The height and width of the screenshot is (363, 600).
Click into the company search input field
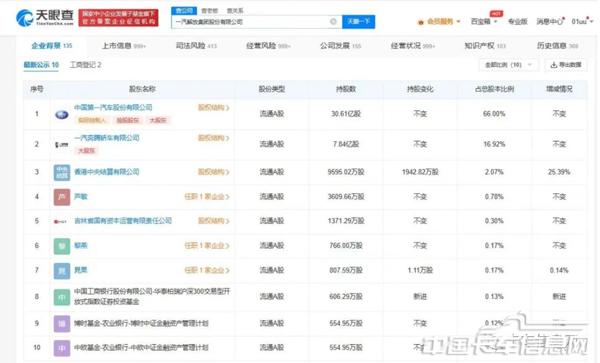(251, 22)
